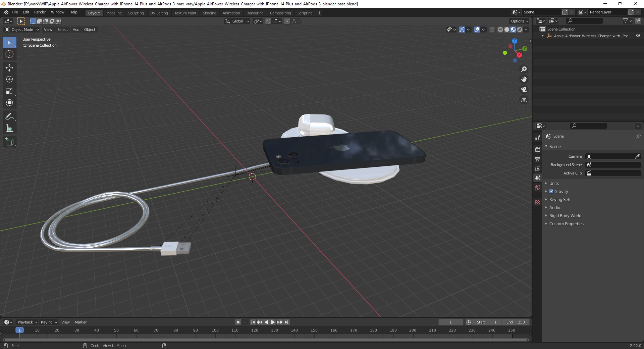Toggle X-ray view button

[492, 30]
